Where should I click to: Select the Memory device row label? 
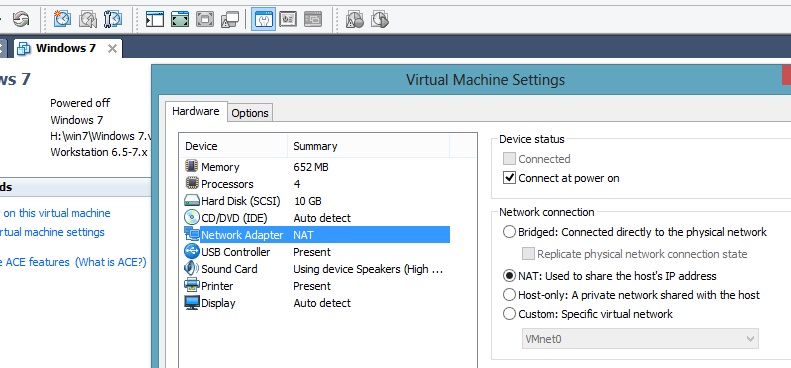pos(220,167)
